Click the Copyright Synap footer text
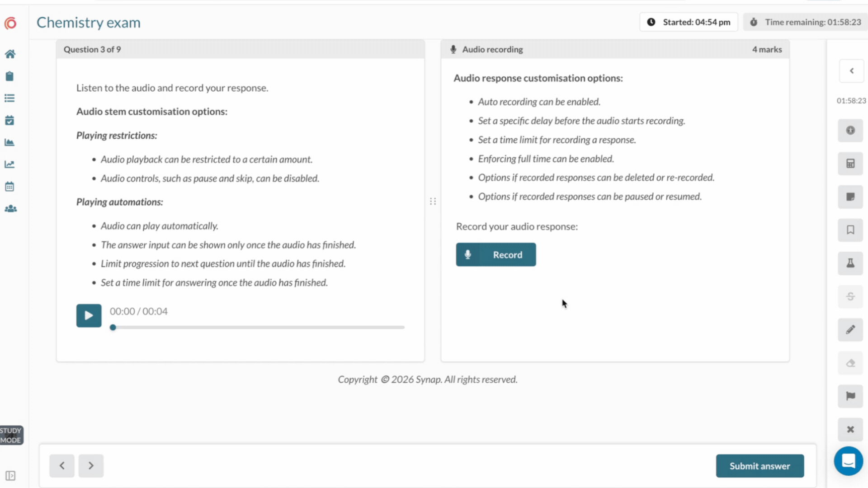Viewport: 868px width, 488px height. (428, 380)
